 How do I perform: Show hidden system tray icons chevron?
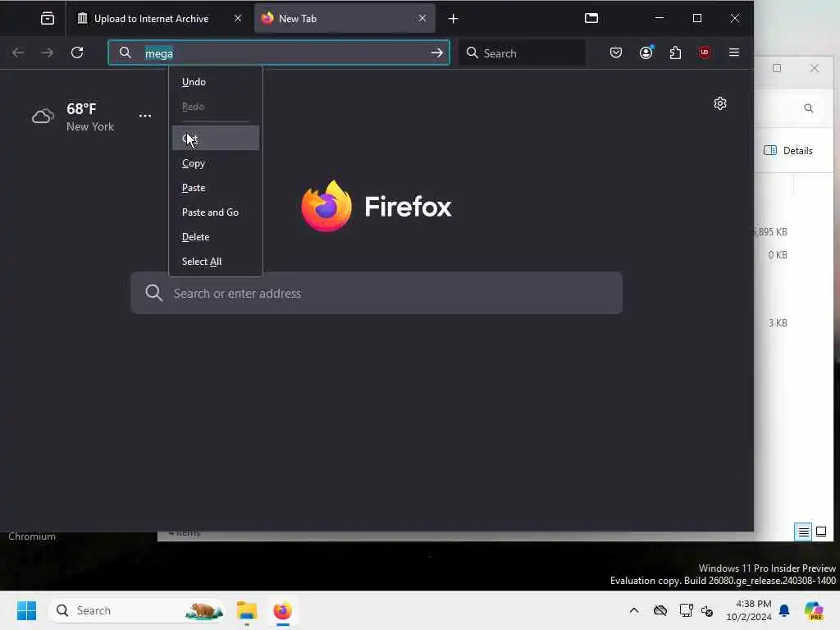click(634, 610)
